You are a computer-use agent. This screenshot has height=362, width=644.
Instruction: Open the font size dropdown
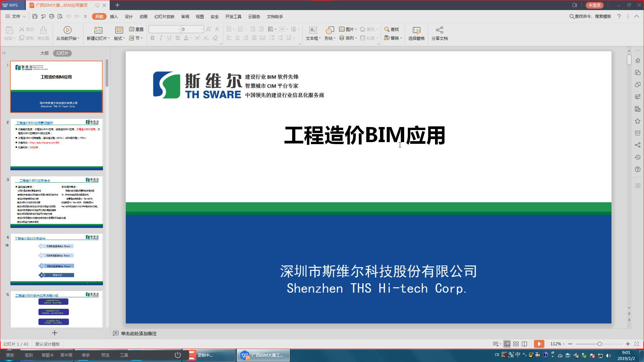tap(202, 29)
